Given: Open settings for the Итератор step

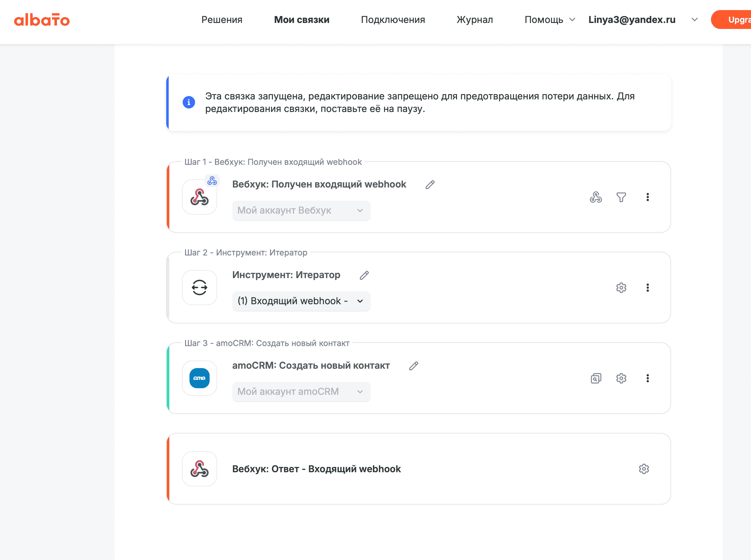Looking at the screenshot, I should (x=621, y=288).
